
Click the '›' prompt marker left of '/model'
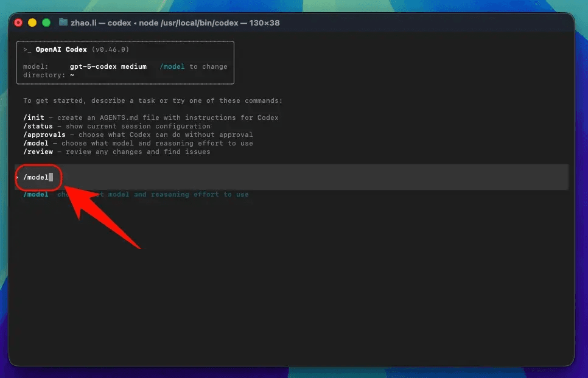[x=17, y=177]
